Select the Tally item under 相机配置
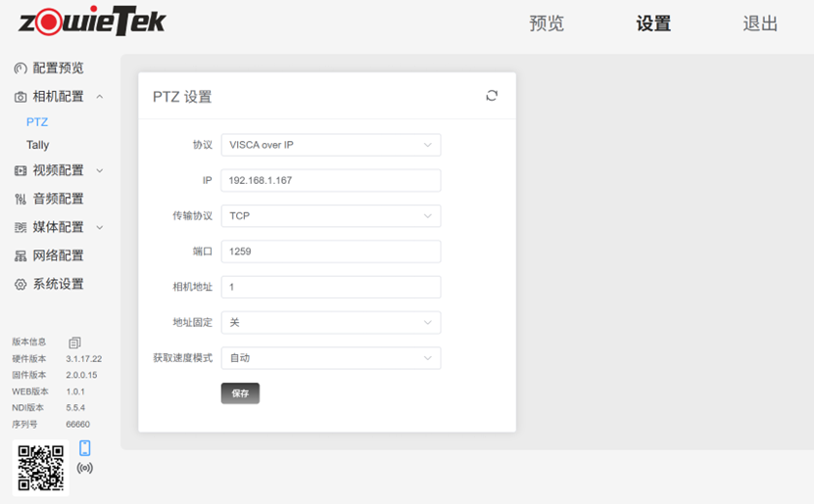The height and width of the screenshot is (504, 814). tap(38, 145)
